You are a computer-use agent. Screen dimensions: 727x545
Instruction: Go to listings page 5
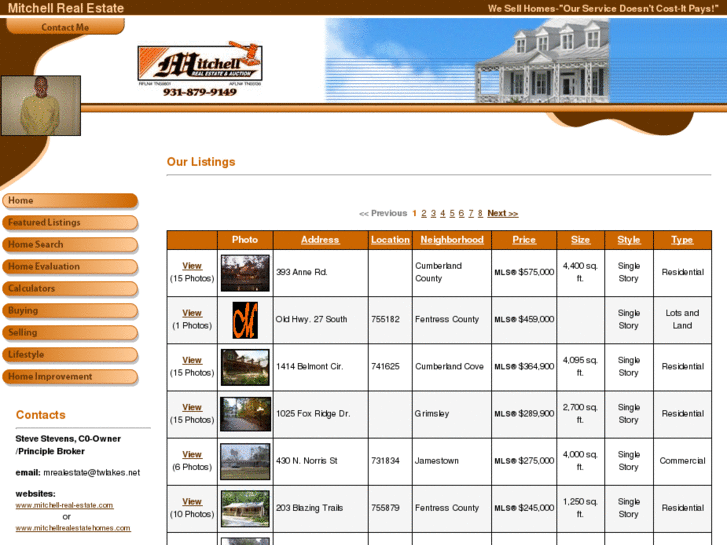point(452,213)
